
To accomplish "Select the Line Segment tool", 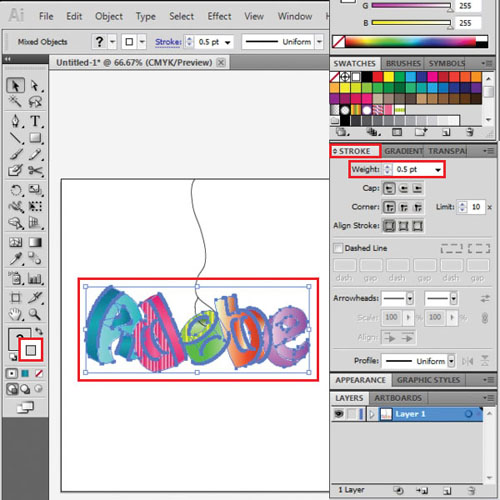I will [15, 138].
